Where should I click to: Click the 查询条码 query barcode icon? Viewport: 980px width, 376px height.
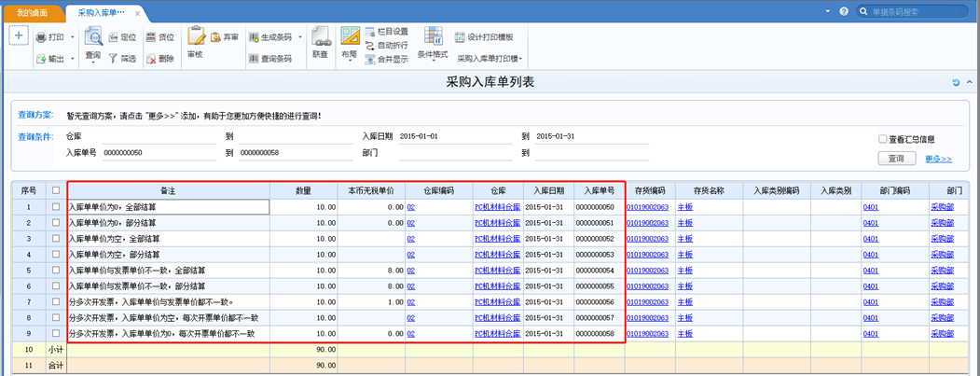[254, 59]
